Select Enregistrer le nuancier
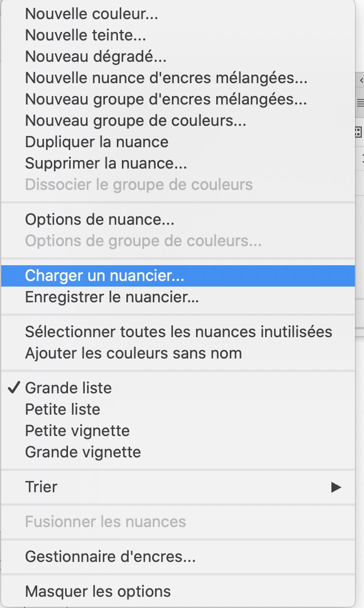 (x=112, y=297)
